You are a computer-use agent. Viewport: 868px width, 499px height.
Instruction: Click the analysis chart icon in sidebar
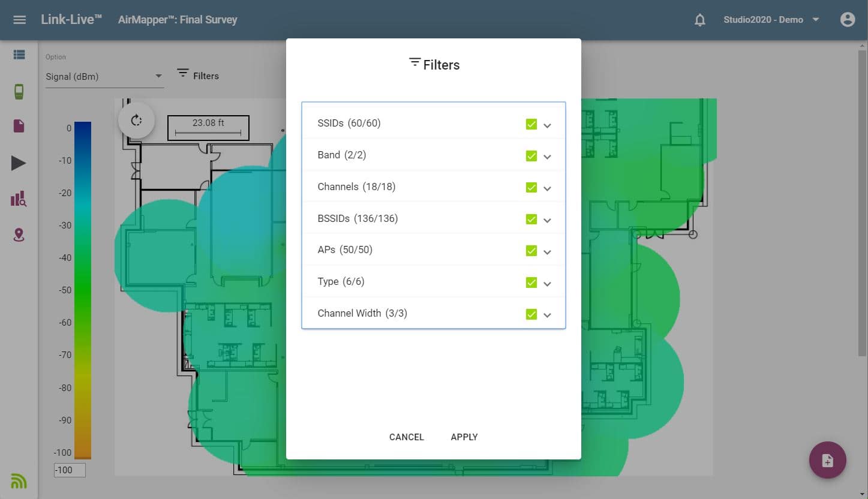[x=18, y=199]
